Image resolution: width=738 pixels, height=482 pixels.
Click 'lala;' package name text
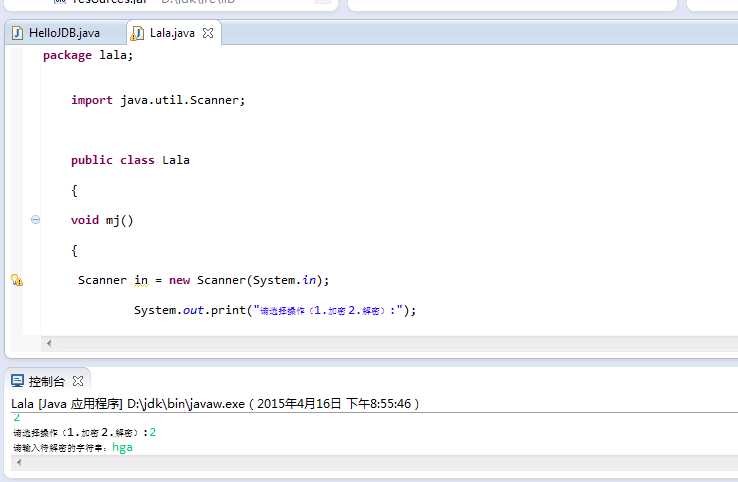tap(116, 55)
